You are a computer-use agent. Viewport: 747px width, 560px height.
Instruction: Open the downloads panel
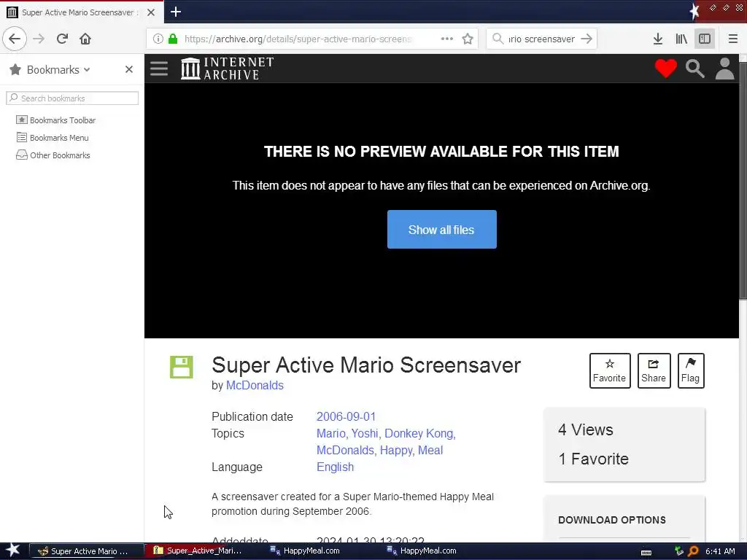click(x=658, y=39)
